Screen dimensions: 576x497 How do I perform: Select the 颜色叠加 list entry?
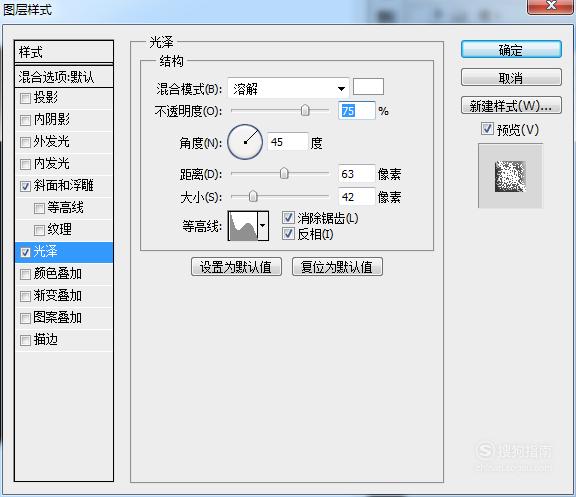(x=64, y=274)
